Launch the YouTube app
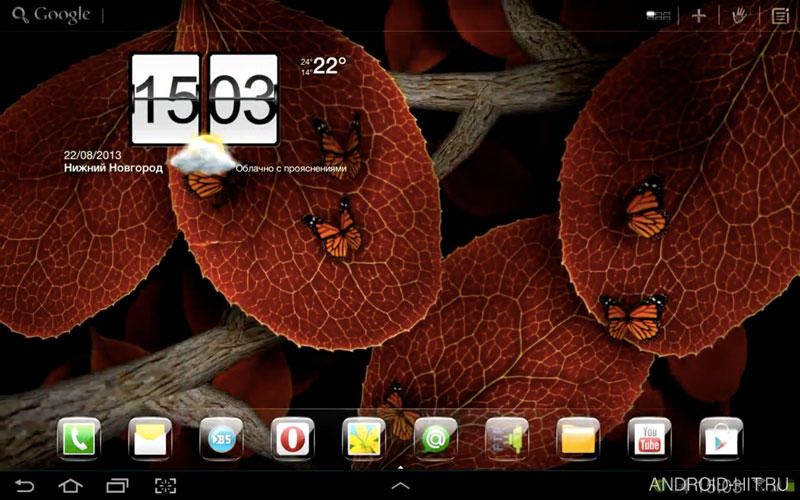This screenshot has height=500, width=800. [x=649, y=439]
